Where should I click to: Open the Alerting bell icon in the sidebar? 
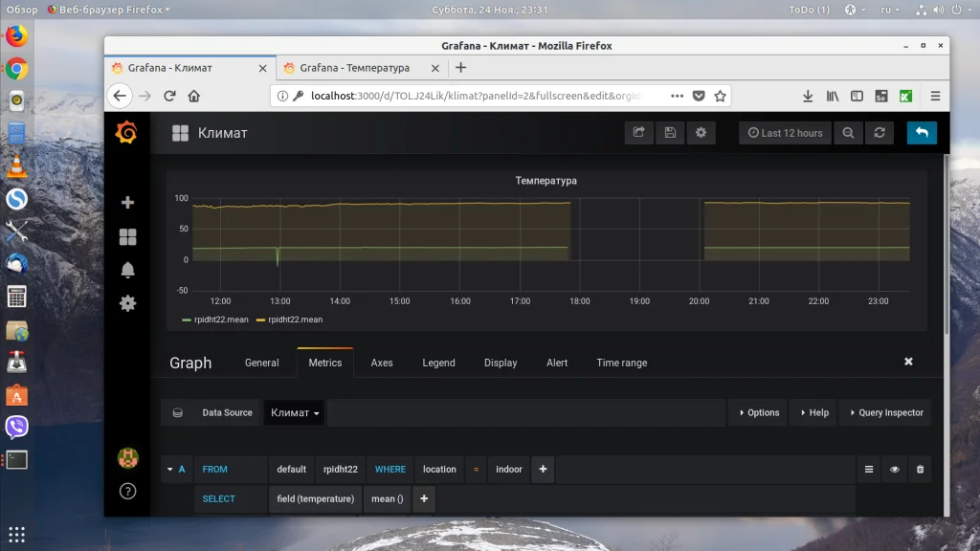[x=127, y=270]
